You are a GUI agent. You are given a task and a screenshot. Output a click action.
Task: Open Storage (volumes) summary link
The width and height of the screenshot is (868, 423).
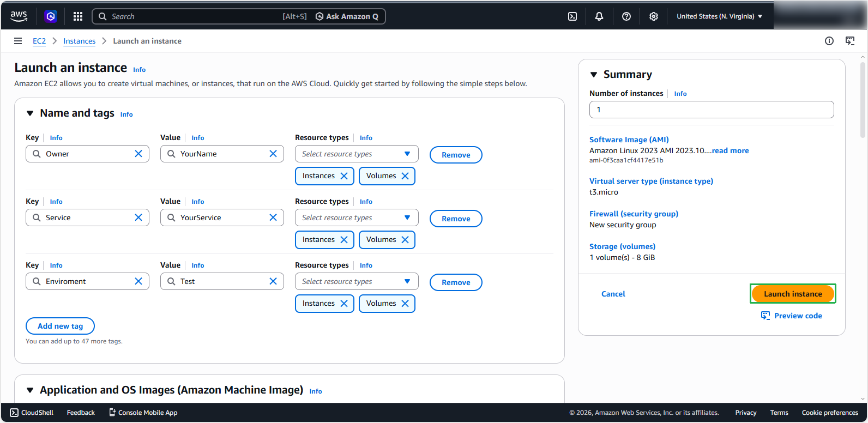click(x=622, y=246)
